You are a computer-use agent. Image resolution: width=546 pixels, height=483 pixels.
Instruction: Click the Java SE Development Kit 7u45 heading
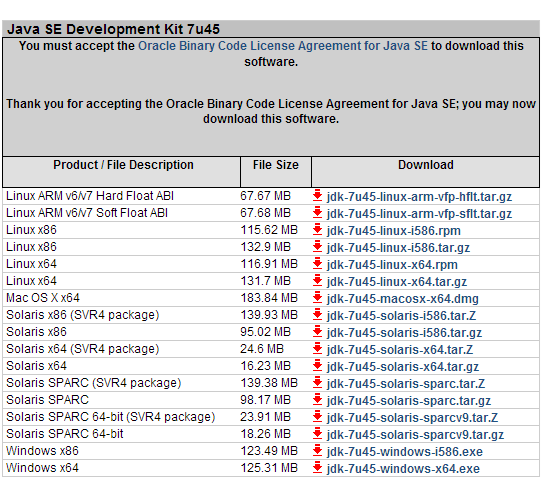click(x=114, y=29)
